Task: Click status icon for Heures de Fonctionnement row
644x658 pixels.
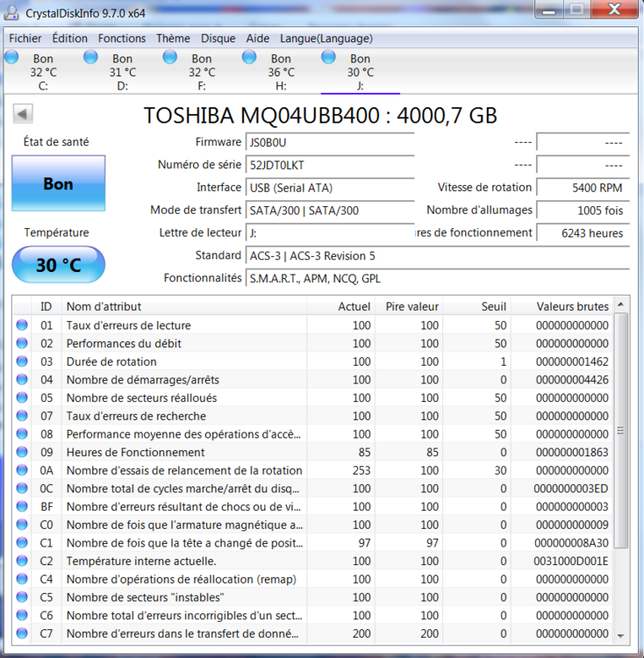Action: 22,453
